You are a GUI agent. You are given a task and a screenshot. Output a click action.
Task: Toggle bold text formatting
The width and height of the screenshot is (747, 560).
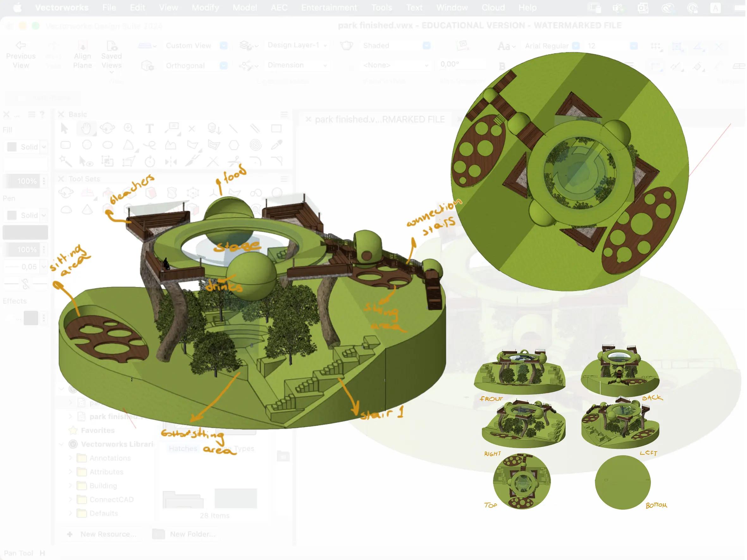click(x=502, y=66)
